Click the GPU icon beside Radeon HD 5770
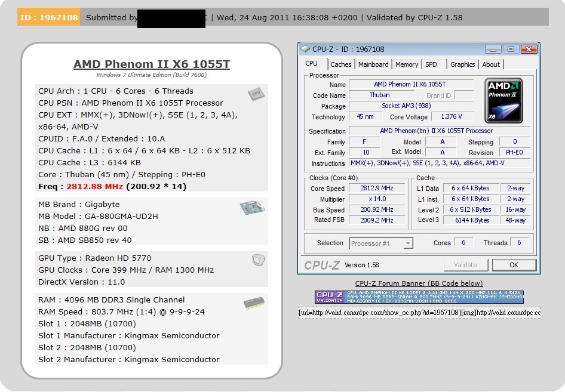565x392 pixels. click(x=259, y=260)
